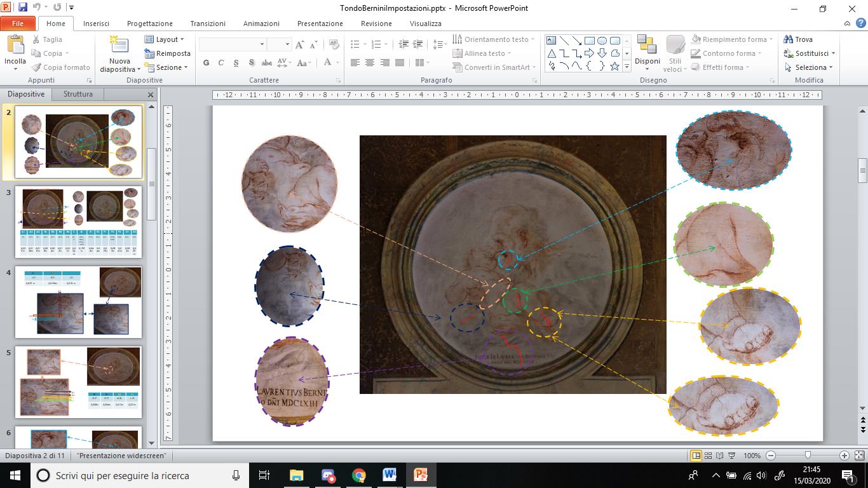Choose the Rounded Rectangle shape

click(x=614, y=41)
